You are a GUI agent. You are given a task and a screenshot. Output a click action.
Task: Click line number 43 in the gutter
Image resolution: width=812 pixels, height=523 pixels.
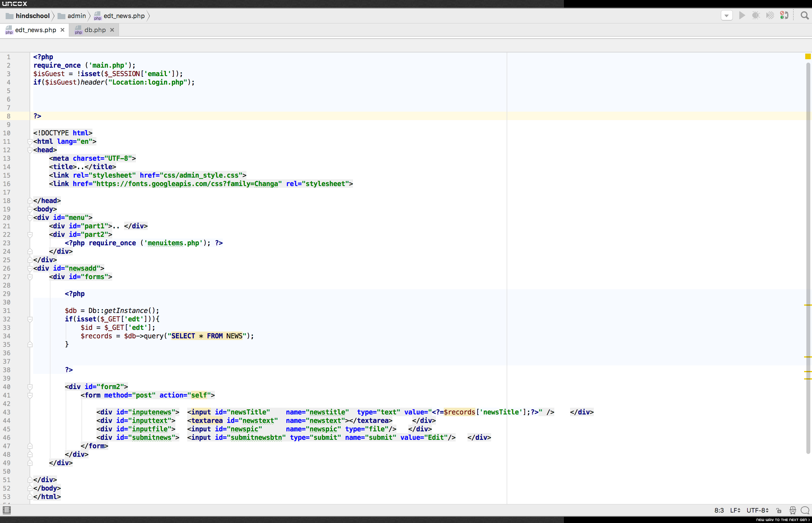(7, 412)
